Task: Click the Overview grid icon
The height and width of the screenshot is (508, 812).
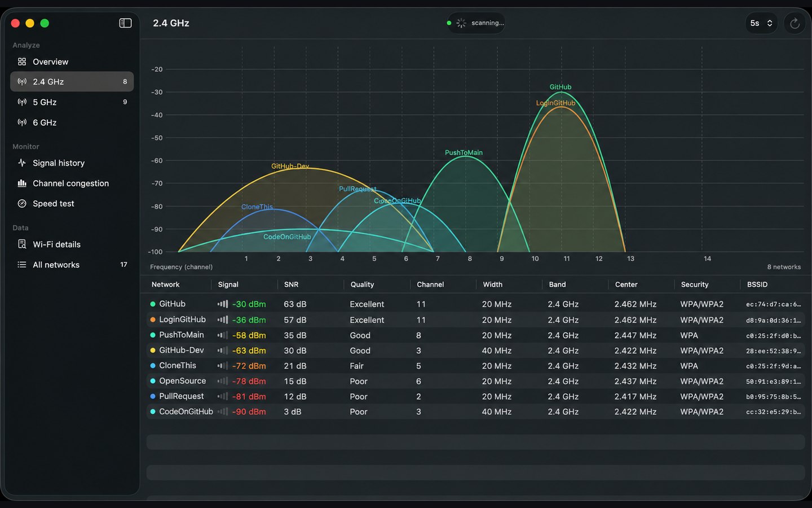Action: [x=22, y=62]
